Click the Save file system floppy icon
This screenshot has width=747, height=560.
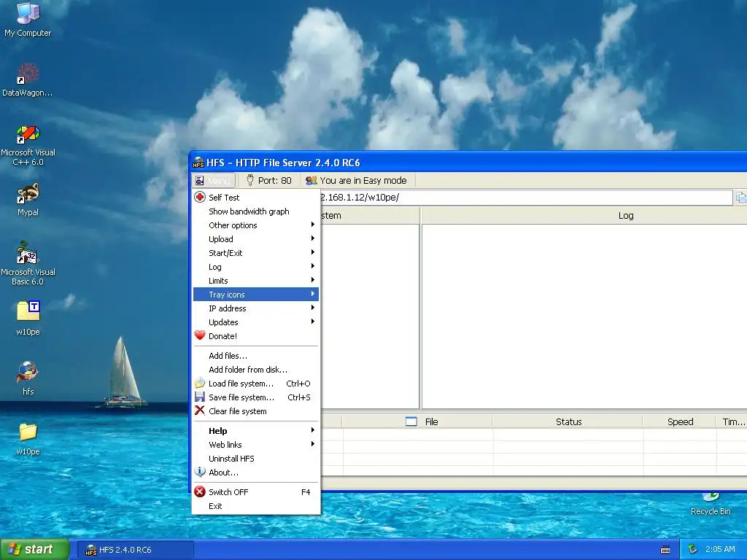(200, 397)
